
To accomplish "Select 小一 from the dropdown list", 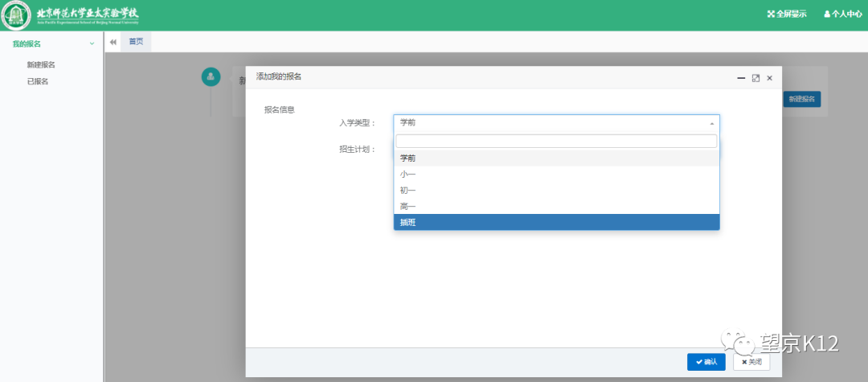I will 556,175.
